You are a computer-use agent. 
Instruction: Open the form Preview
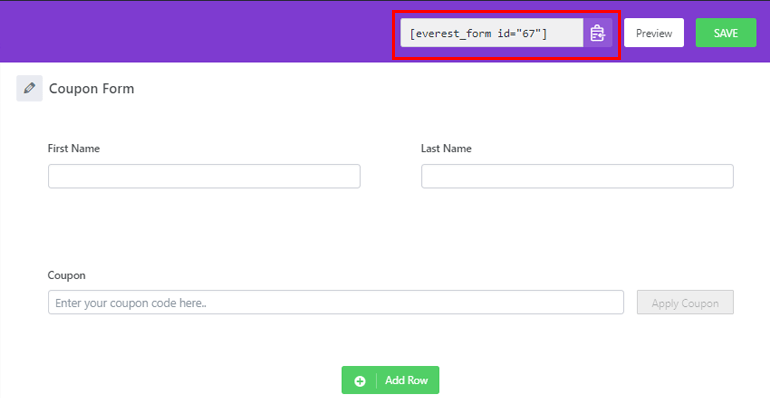654,33
